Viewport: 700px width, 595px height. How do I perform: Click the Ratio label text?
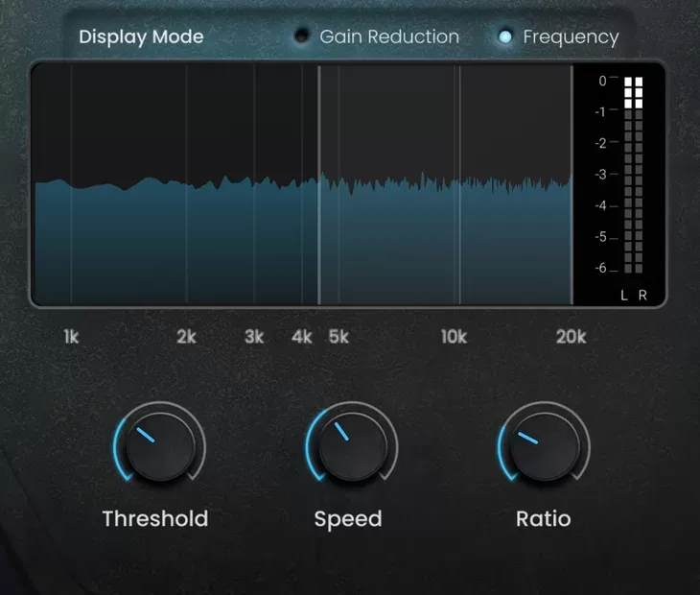click(544, 518)
